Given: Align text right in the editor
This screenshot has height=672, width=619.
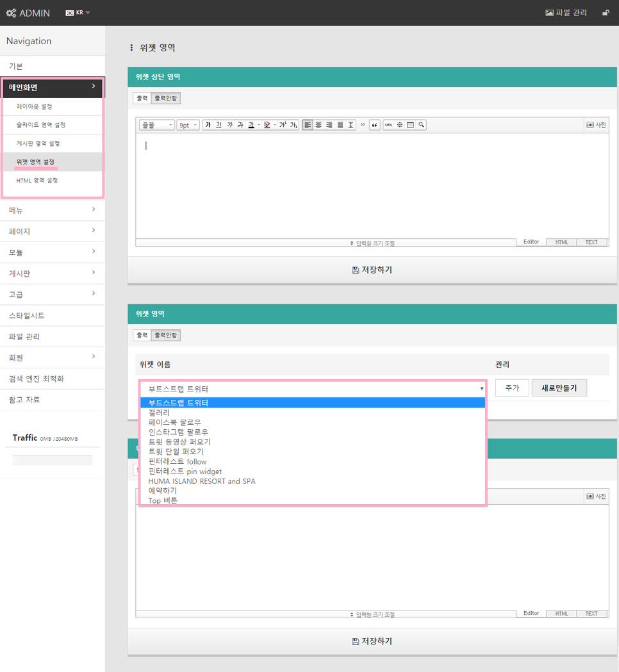Looking at the screenshot, I should [329, 125].
